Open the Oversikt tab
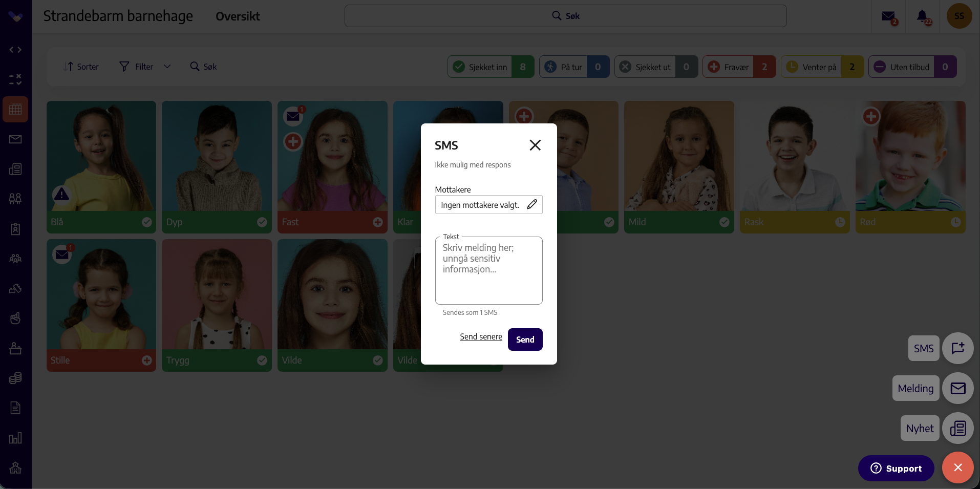This screenshot has width=980, height=489. (238, 16)
